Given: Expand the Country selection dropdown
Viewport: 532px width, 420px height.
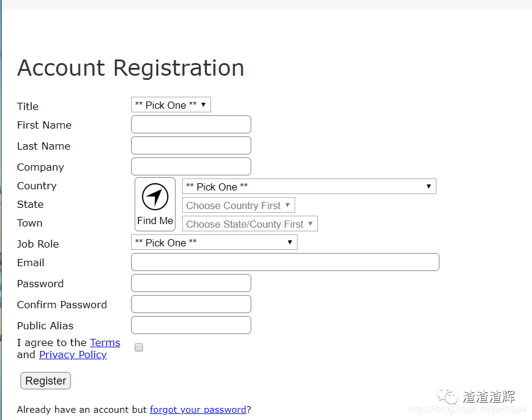Looking at the screenshot, I should pos(309,187).
